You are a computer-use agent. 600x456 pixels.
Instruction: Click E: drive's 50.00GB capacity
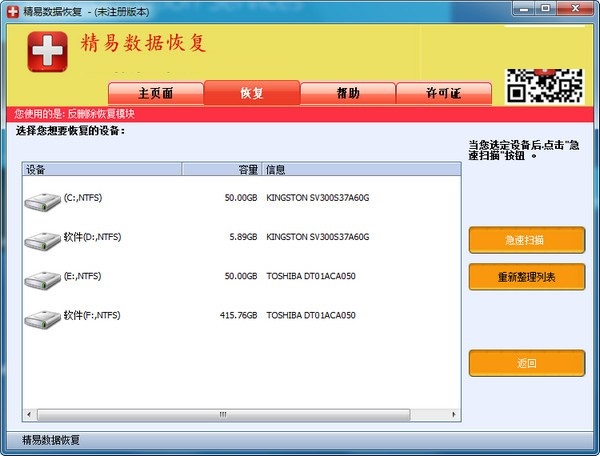241,276
